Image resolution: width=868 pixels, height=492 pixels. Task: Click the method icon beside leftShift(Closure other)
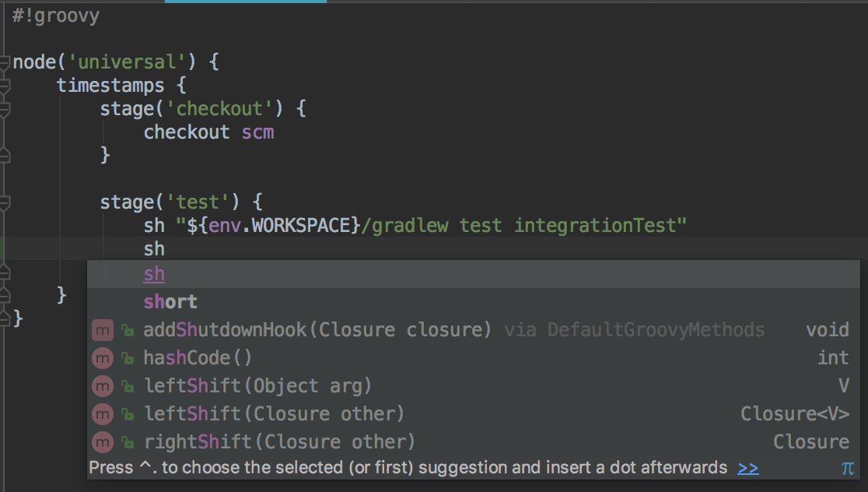pyautogui.click(x=101, y=413)
